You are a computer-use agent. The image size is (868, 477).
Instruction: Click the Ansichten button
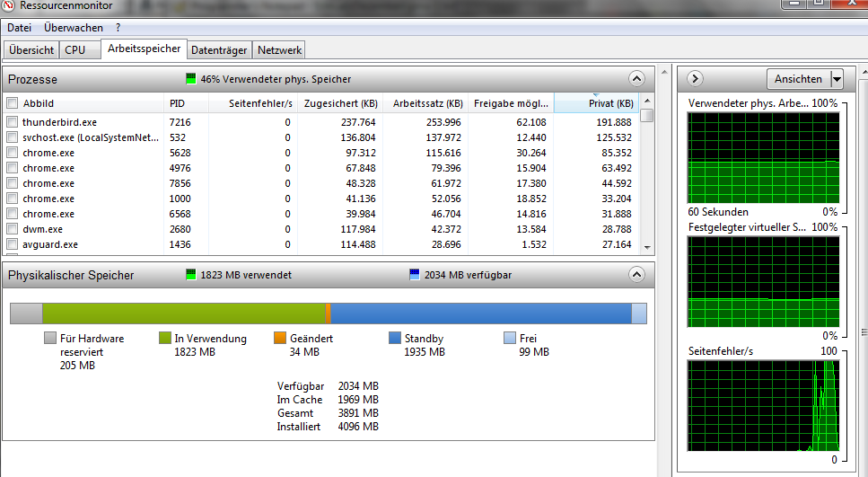coord(799,79)
